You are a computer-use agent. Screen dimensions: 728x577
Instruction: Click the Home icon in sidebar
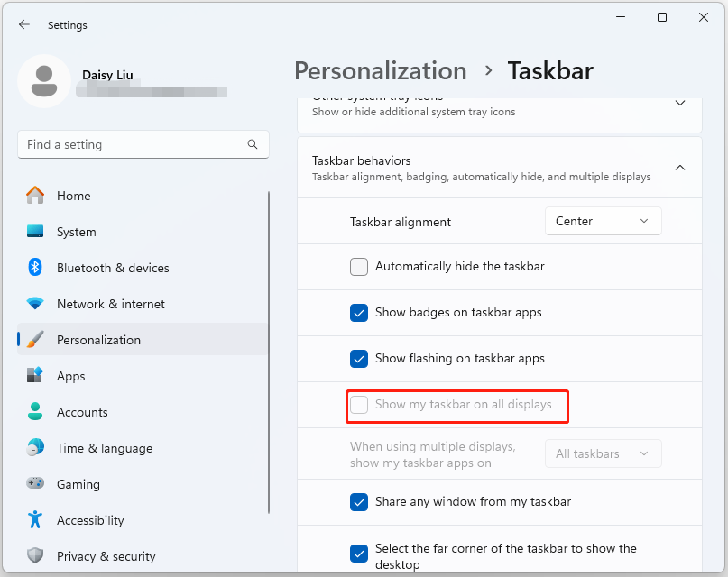click(x=35, y=196)
